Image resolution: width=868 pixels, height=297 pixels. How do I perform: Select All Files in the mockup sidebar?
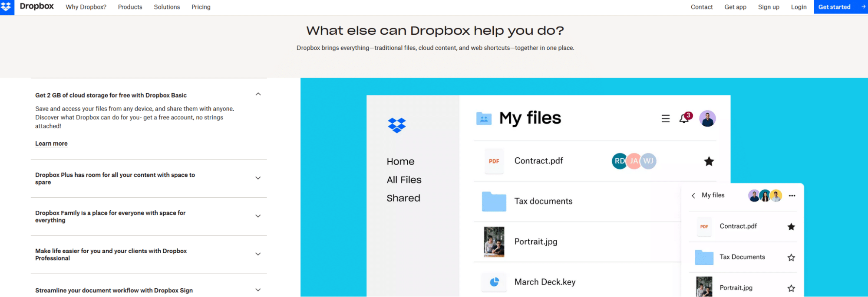[404, 180]
